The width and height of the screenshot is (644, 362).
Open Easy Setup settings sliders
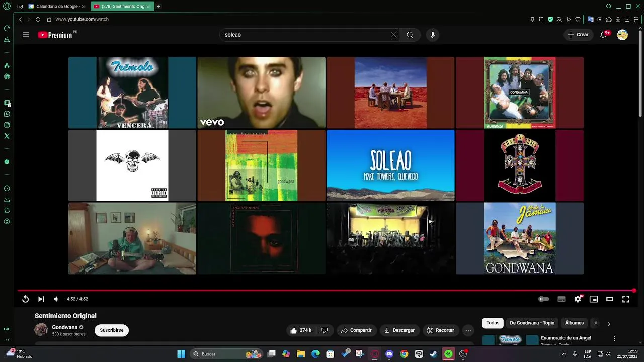click(636, 19)
